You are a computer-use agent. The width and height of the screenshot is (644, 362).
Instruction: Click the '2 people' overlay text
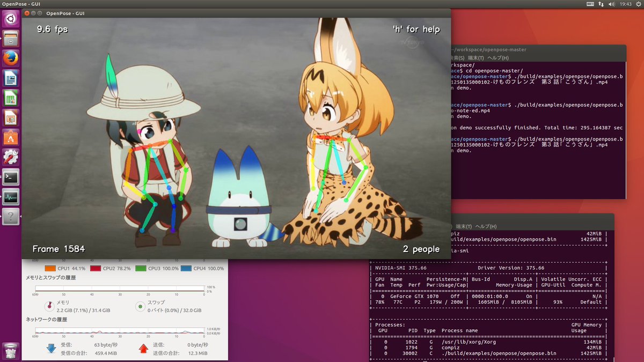421,249
